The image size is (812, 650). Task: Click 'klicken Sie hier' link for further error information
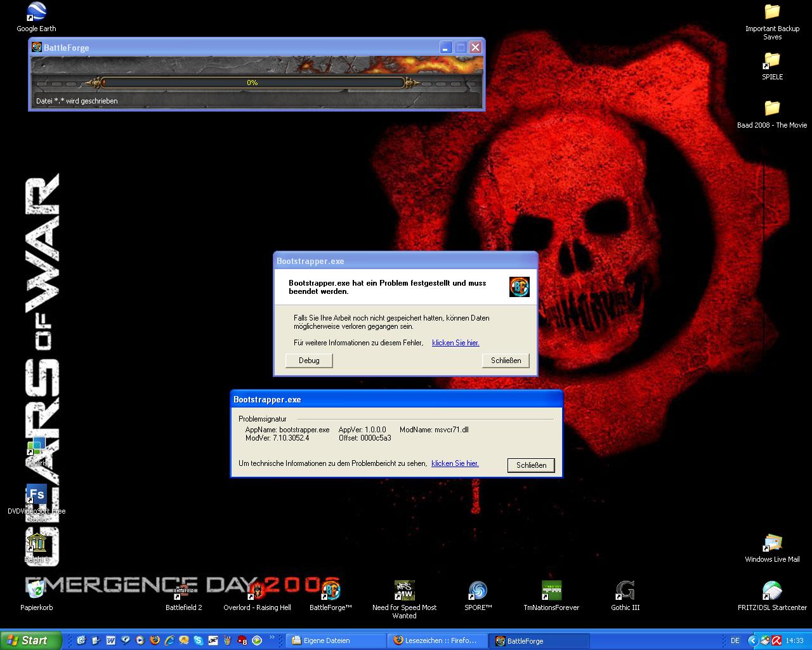(455, 343)
